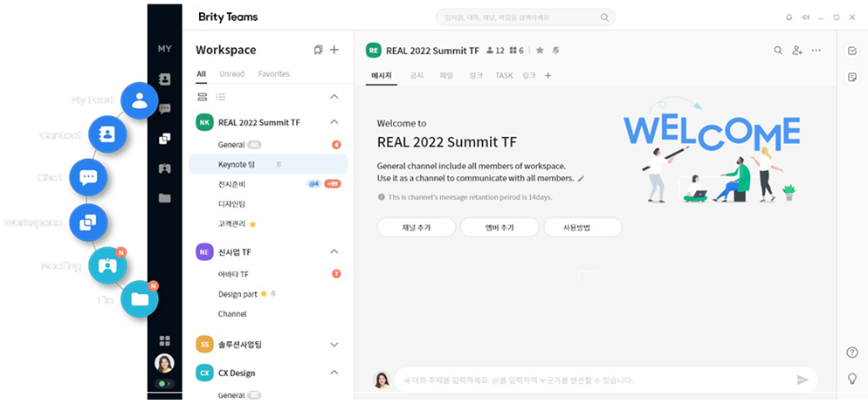
Task: Open the File folder icon in the sidebar
Action: point(164,197)
